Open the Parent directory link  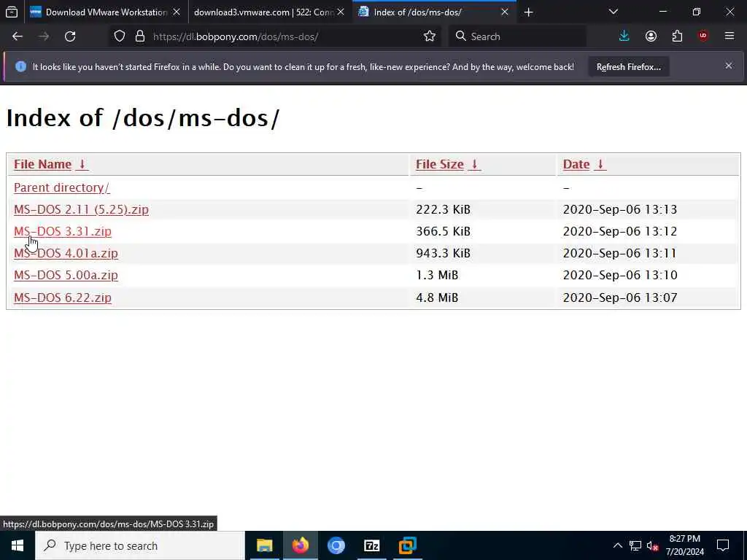61,187
